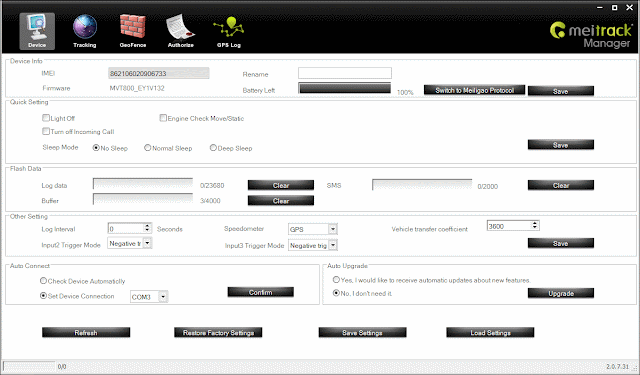This screenshot has height=375, width=640.
Task: Click the 0/23680 log data count
Action: [212, 186]
